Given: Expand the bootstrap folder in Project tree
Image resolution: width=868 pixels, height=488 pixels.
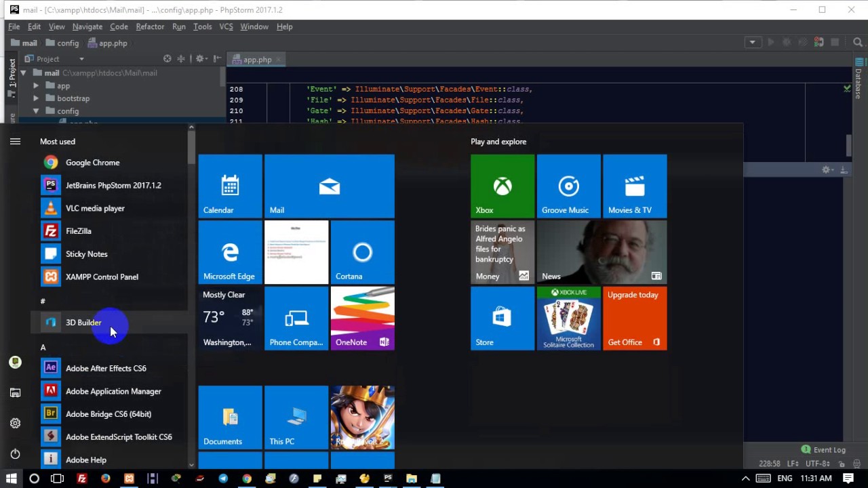Looking at the screenshot, I should [x=36, y=98].
